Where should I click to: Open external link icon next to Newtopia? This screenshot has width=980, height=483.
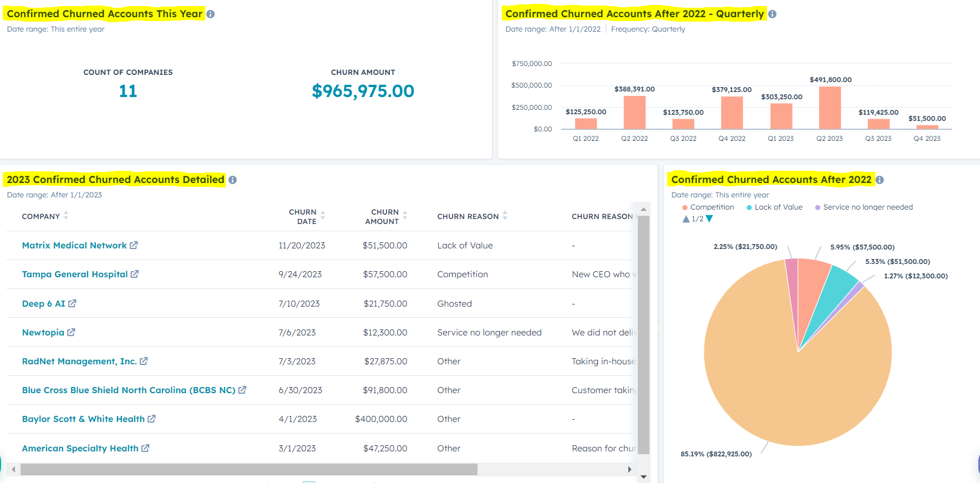coord(71,332)
